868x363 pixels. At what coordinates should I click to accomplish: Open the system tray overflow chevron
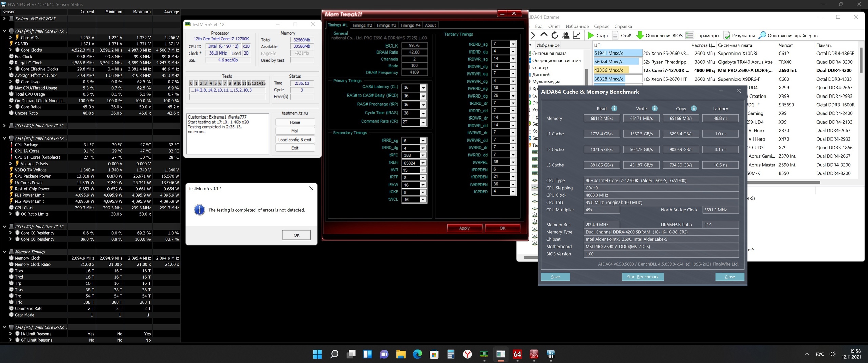click(807, 354)
